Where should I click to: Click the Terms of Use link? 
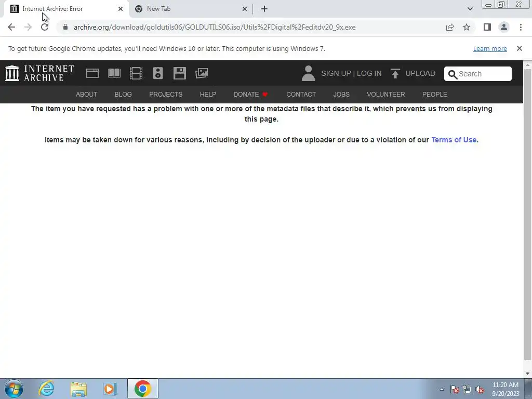(x=454, y=140)
